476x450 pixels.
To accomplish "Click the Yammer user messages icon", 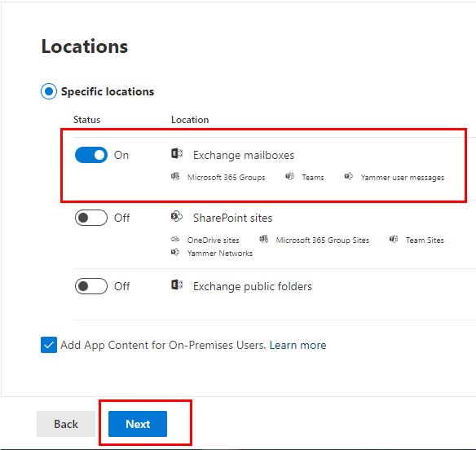I will 349,176.
